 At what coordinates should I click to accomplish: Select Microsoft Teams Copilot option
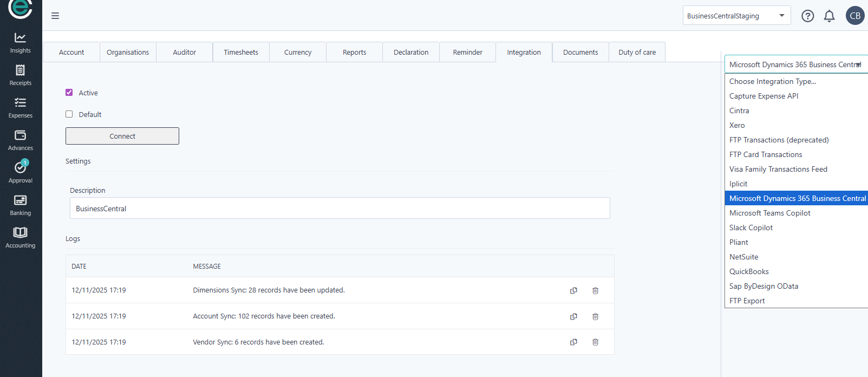796,213
